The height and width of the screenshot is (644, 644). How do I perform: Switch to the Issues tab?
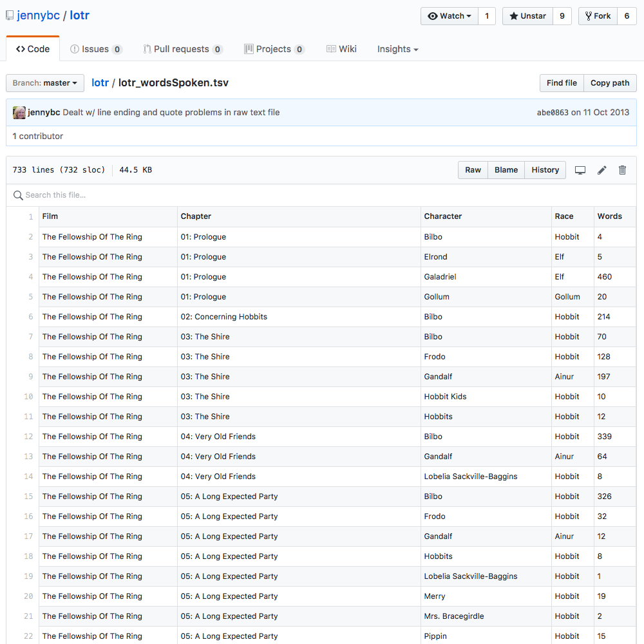(x=96, y=50)
